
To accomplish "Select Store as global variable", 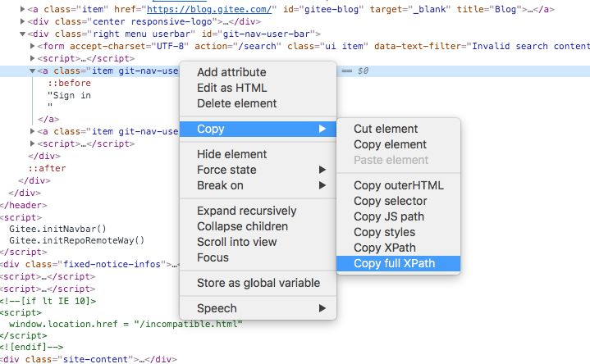I will (x=258, y=283).
